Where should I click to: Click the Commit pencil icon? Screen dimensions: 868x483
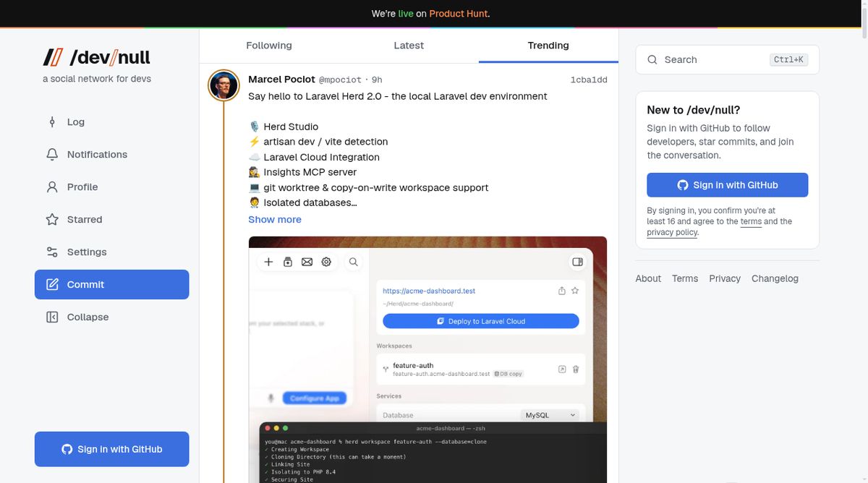[52, 285]
